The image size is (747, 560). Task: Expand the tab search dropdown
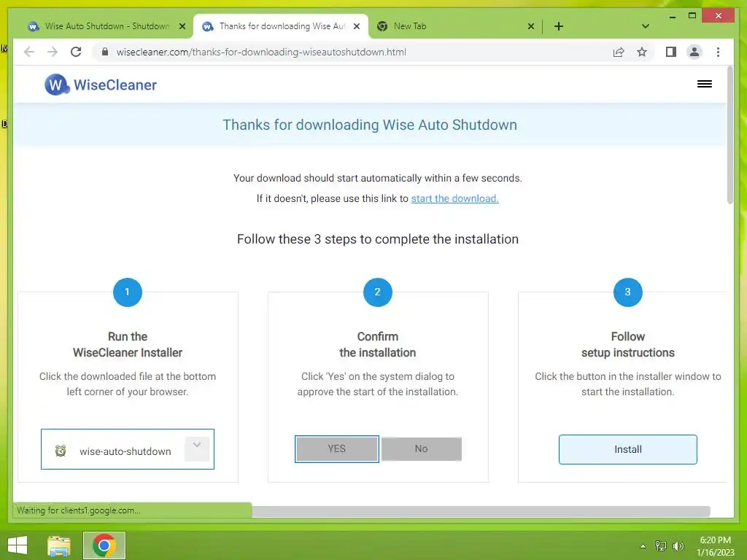[645, 26]
